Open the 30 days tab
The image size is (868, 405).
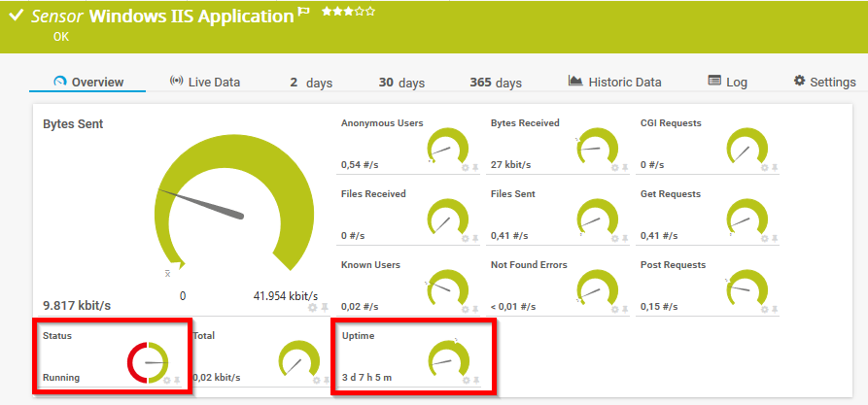coord(401,83)
